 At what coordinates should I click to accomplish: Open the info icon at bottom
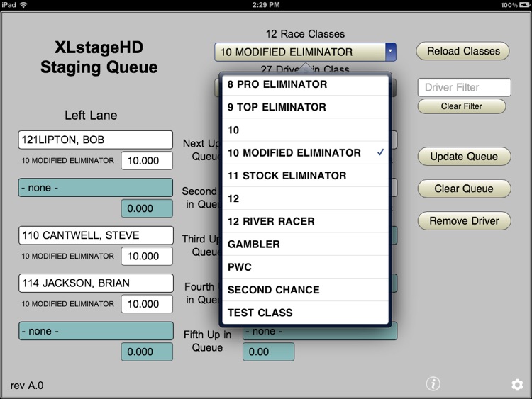point(433,384)
